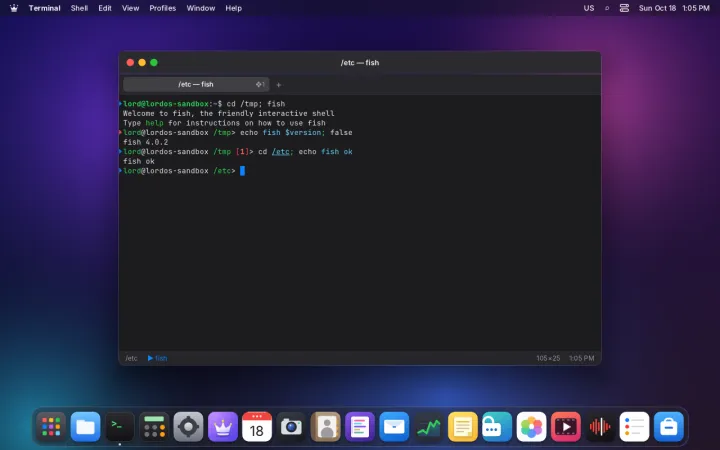
Task: Open the Window menu
Action: point(201,8)
